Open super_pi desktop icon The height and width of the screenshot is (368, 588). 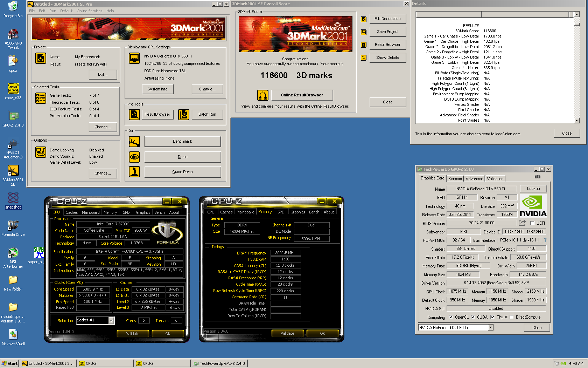(x=38, y=255)
